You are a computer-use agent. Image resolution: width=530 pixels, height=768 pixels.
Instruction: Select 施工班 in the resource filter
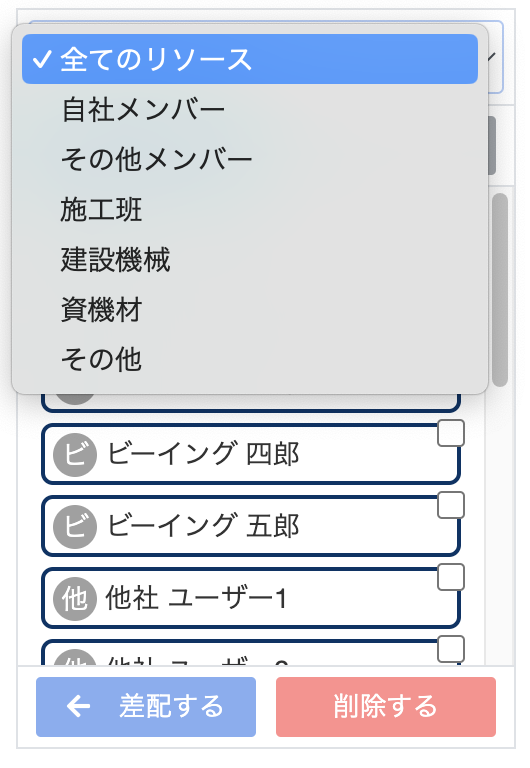[250, 209]
